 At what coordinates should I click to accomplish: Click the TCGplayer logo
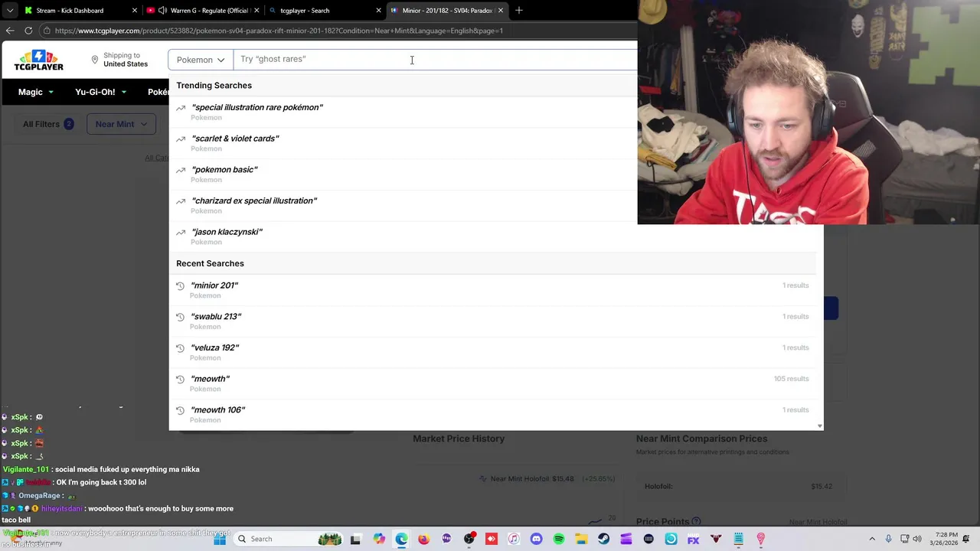click(x=38, y=60)
